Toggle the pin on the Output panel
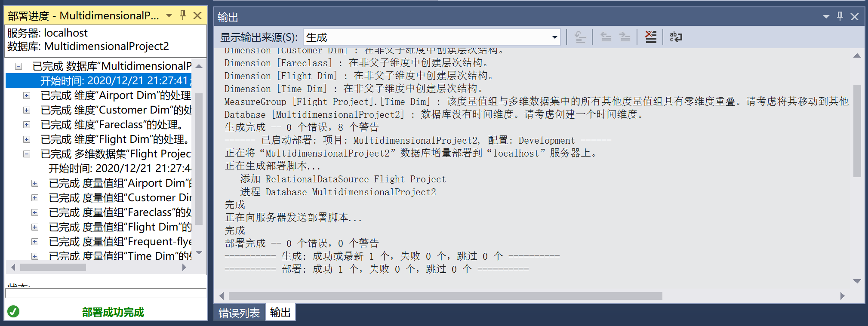The width and height of the screenshot is (868, 326). click(x=840, y=16)
